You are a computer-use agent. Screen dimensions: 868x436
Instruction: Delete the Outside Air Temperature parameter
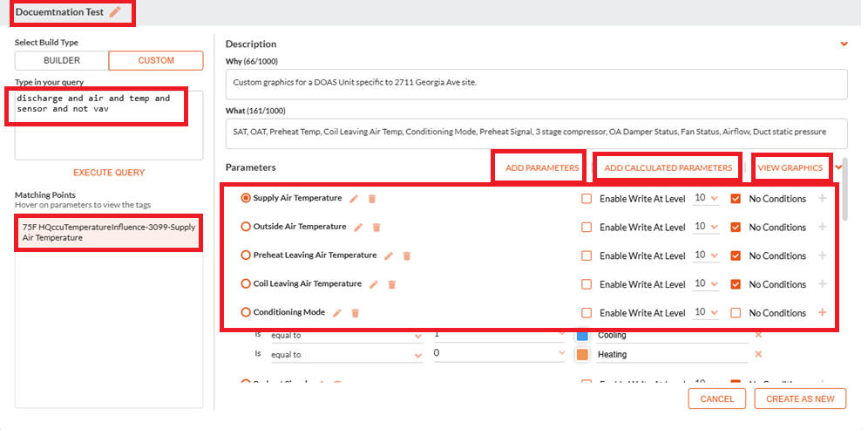(376, 227)
